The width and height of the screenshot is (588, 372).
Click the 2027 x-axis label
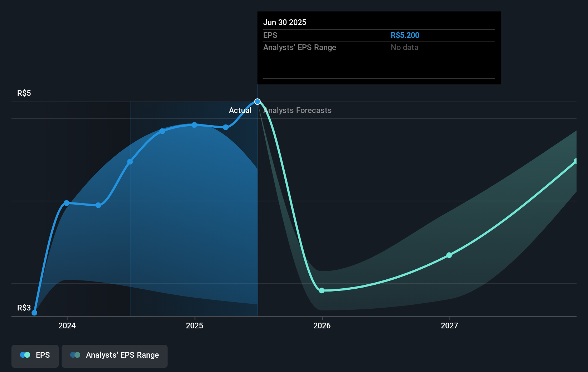point(449,325)
